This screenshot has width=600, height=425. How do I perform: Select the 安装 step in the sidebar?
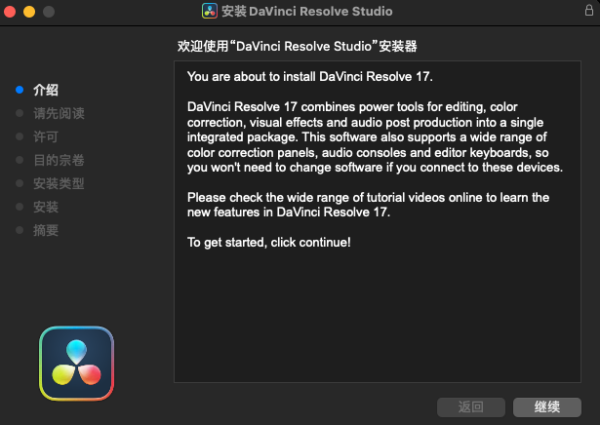click(x=46, y=207)
